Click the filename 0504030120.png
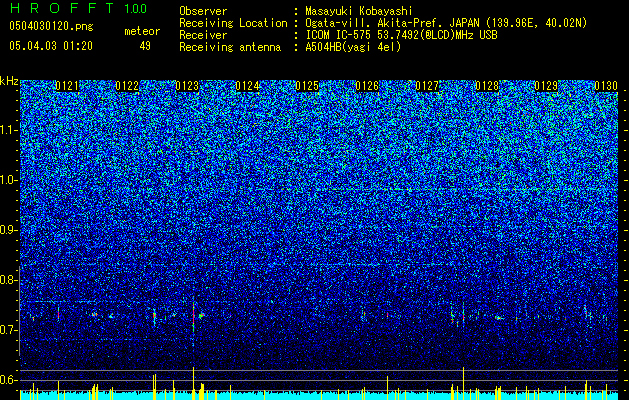The height and width of the screenshot is (400, 629). (x=51, y=27)
